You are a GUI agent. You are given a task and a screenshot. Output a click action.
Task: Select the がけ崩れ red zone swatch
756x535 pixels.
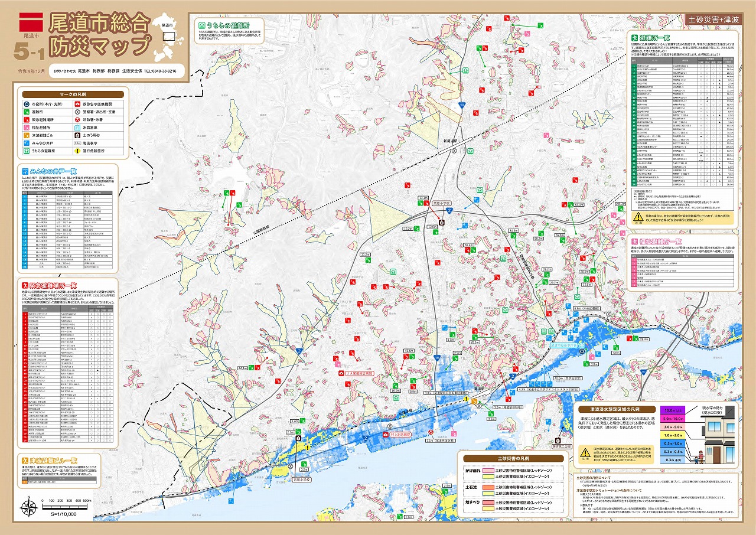(488, 471)
